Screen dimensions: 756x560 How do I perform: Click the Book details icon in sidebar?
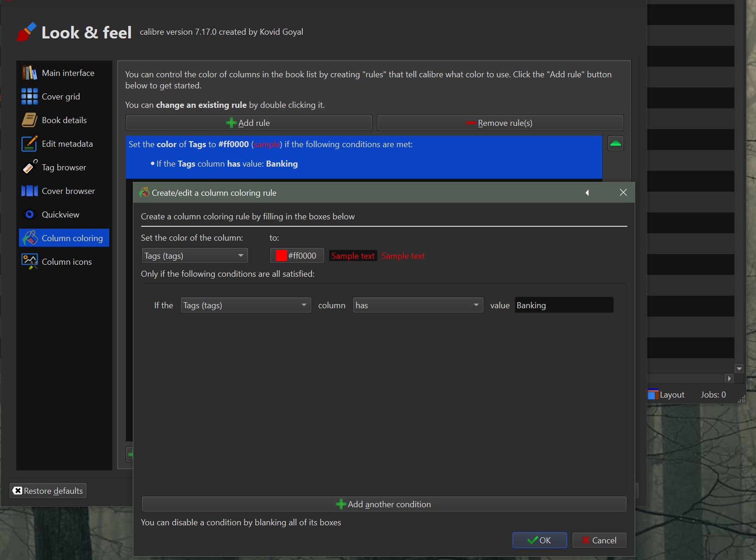tap(30, 120)
